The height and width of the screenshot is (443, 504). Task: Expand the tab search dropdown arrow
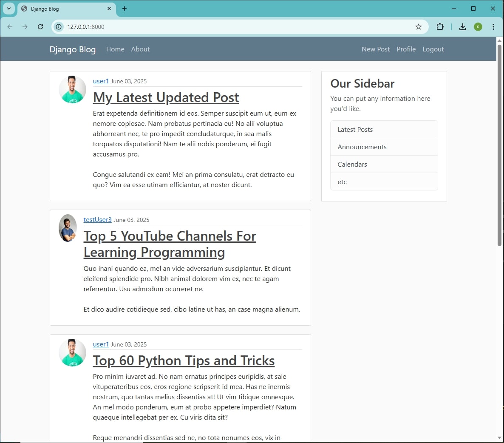coord(9,9)
